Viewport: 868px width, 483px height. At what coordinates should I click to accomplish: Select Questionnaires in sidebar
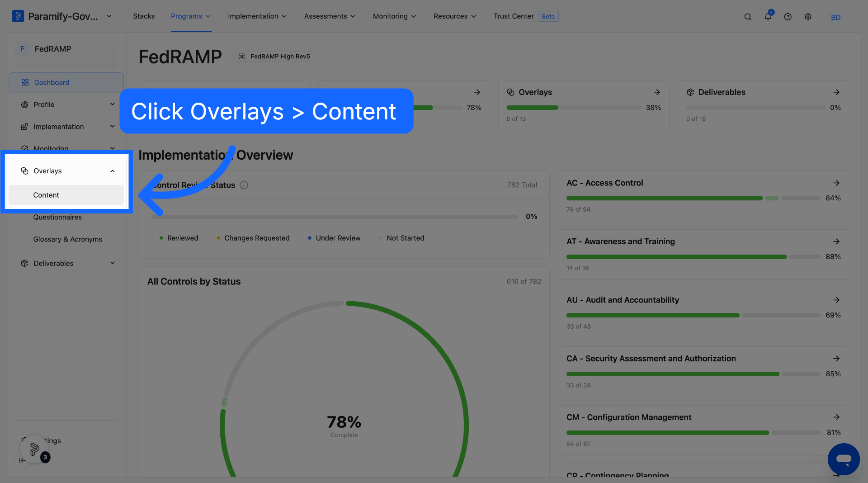(57, 217)
